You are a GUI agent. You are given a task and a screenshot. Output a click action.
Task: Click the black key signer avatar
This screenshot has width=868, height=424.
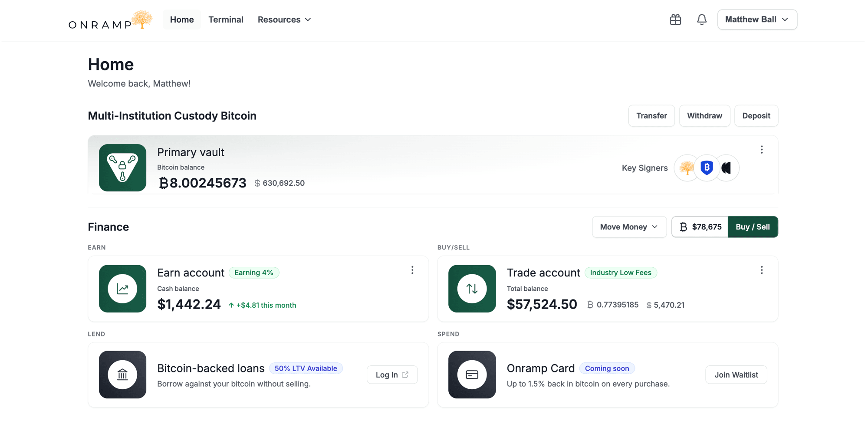point(727,168)
